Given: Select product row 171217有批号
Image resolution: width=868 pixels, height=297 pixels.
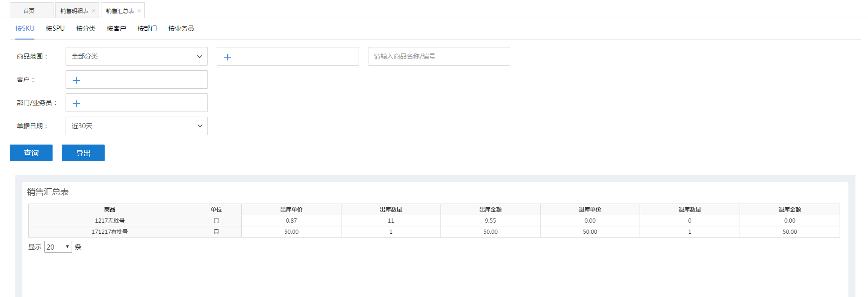Looking at the screenshot, I should coord(434,232).
